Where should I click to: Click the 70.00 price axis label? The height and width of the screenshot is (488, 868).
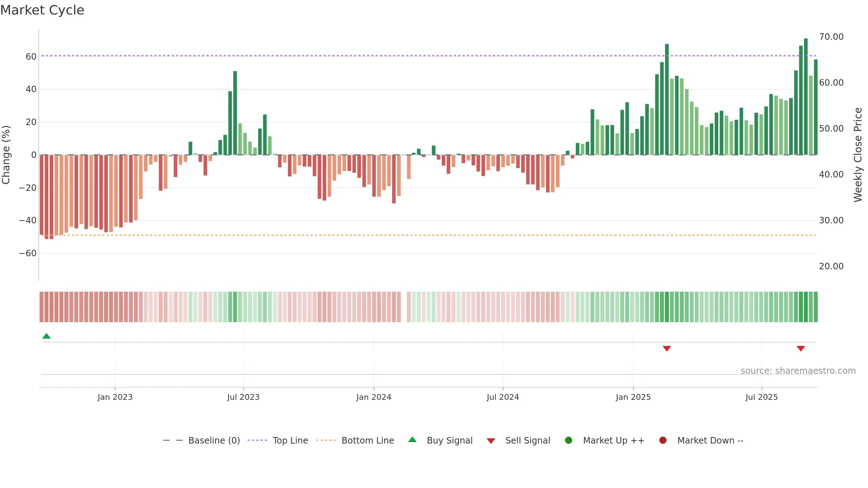pyautogui.click(x=831, y=37)
